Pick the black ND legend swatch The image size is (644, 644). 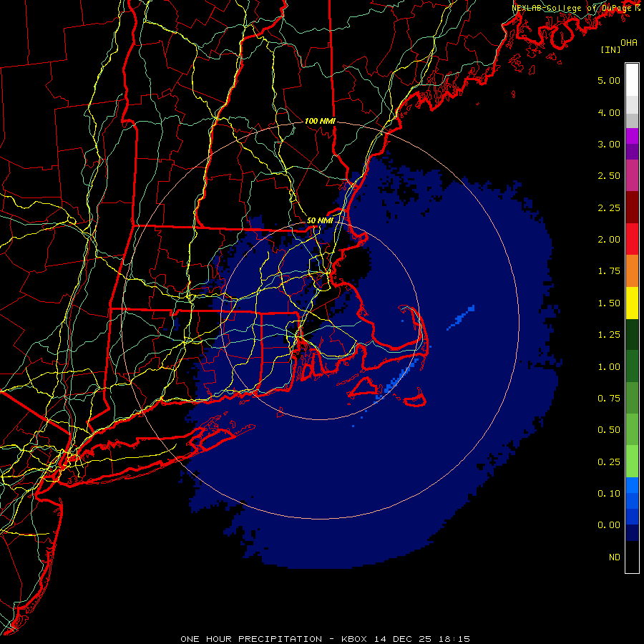(632, 557)
